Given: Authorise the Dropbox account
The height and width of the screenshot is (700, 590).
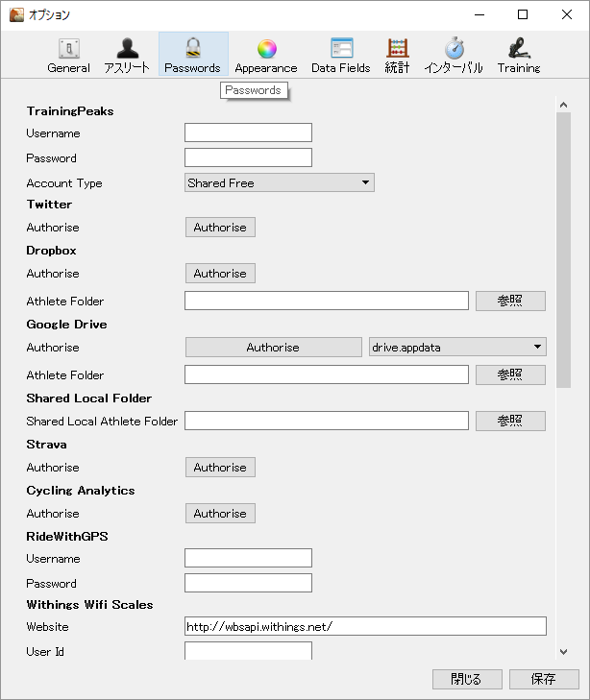Looking at the screenshot, I should coord(220,274).
